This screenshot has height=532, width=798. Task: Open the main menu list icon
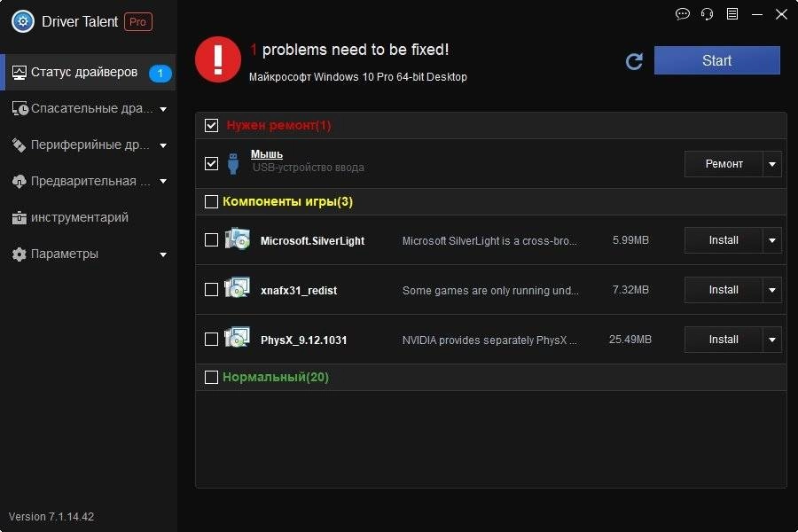click(731, 14)
